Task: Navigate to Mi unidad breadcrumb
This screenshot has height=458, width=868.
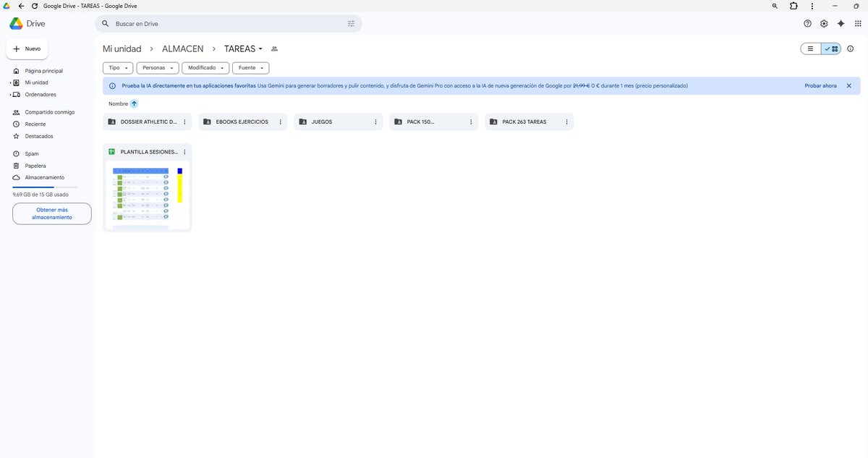Action: point(122,49)
